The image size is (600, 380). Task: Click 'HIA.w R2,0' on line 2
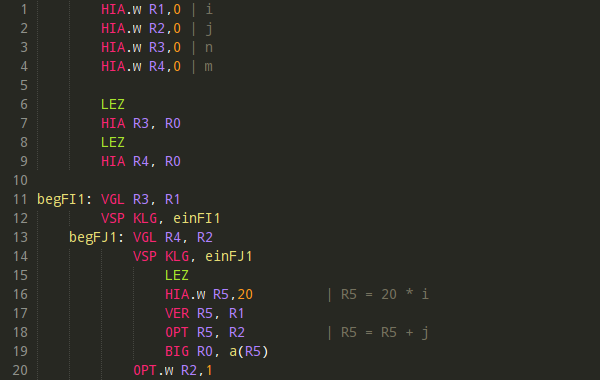[141, 28]
